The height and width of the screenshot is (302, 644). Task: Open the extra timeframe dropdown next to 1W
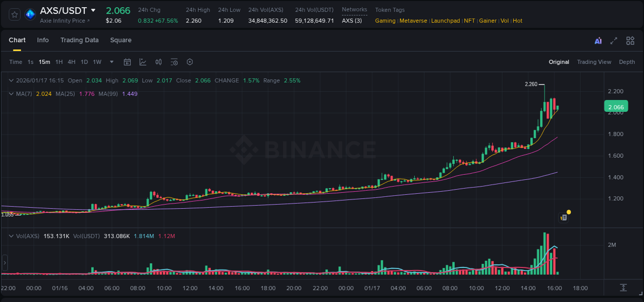111,62
